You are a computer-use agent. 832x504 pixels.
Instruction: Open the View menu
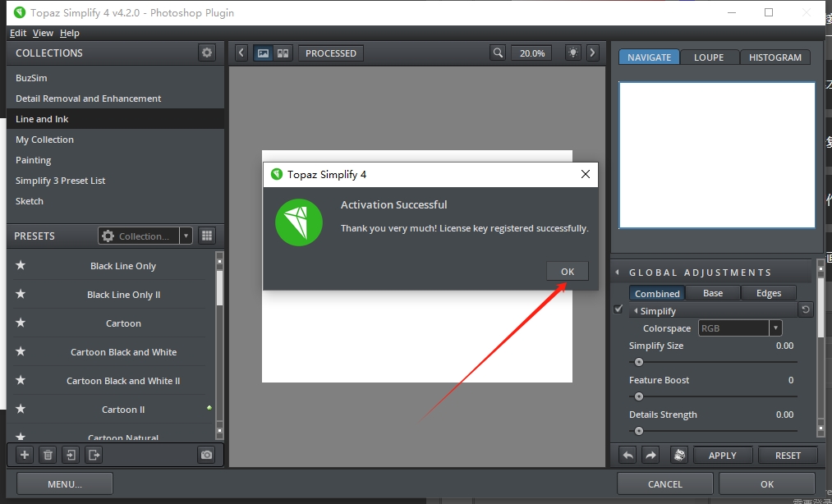tap(43, 33)
